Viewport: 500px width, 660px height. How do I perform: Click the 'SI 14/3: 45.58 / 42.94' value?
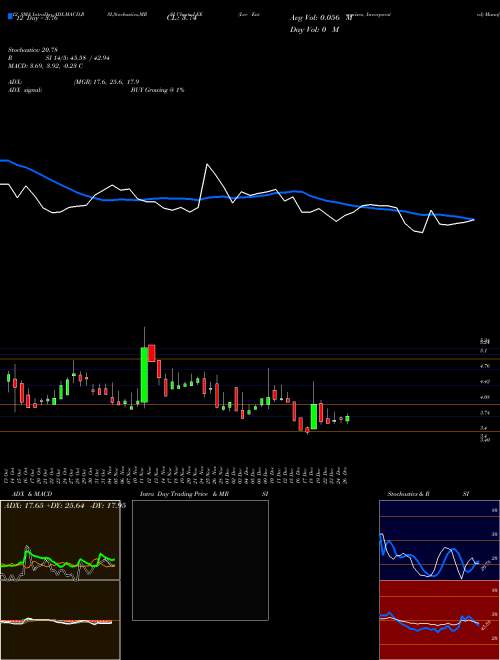point(78,58)
